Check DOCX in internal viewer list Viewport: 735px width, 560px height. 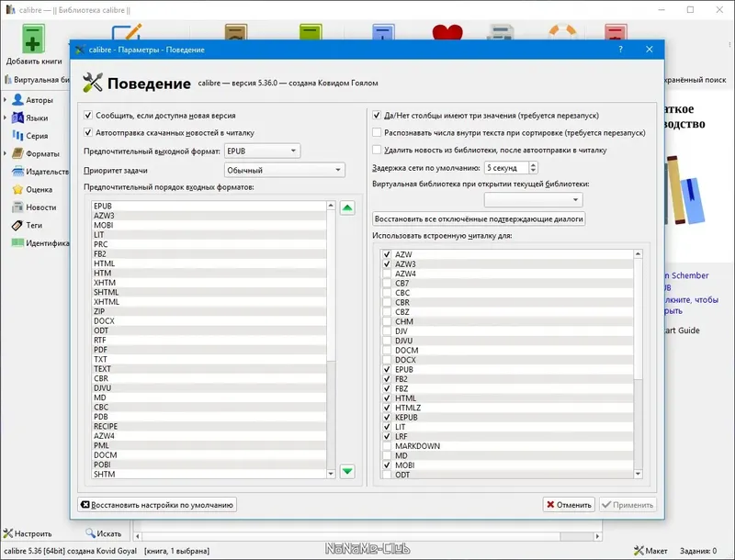[387, 360]
